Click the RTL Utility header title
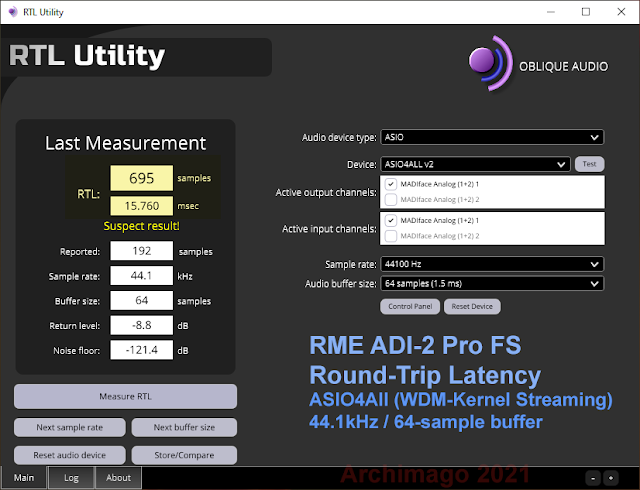Image resolution: width=640 pixels, height=490 pixels. click(x=87, y=56)
